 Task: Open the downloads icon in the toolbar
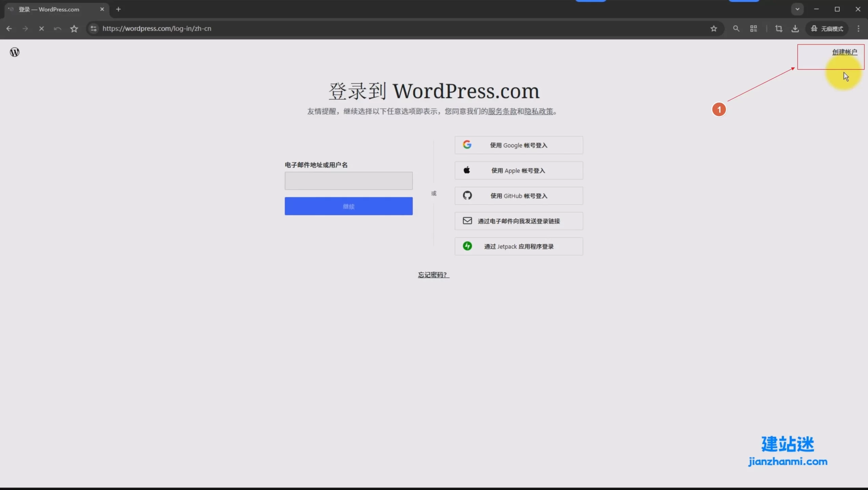(795, 29)
